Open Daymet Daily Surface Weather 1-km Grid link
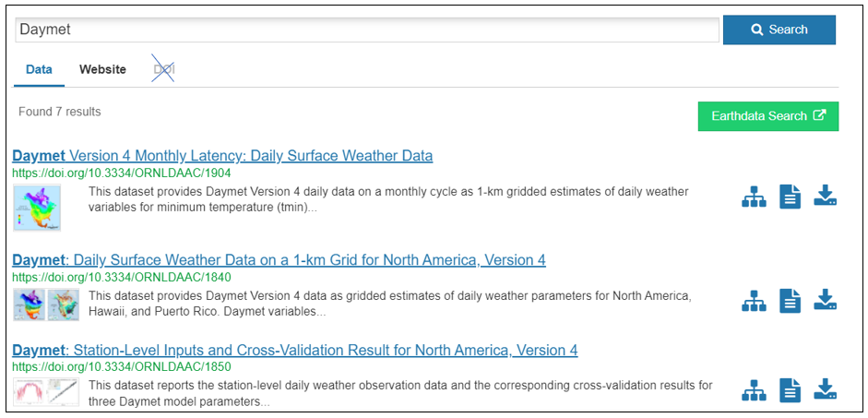The width and height of the screenshot is (868, 418). pyautogui.click(x=279, y=259)
